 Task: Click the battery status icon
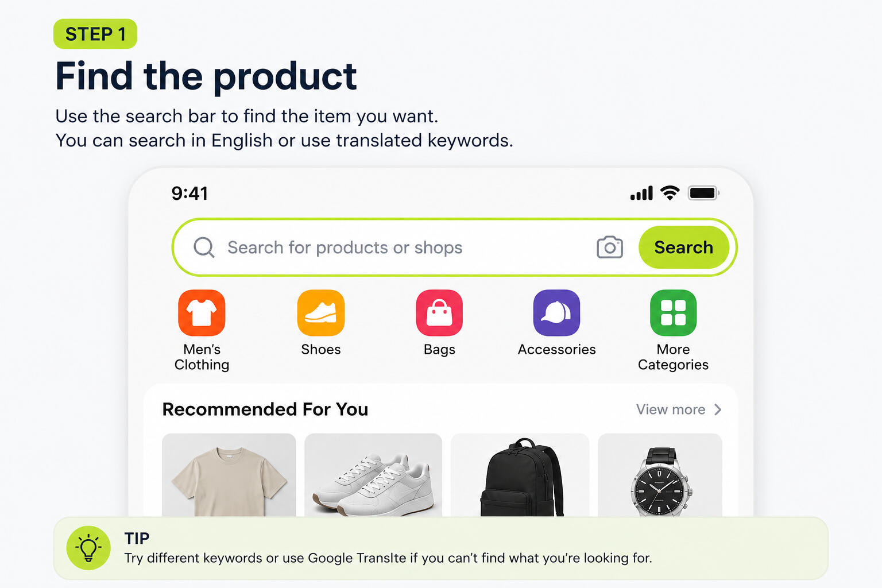[704, 193]
